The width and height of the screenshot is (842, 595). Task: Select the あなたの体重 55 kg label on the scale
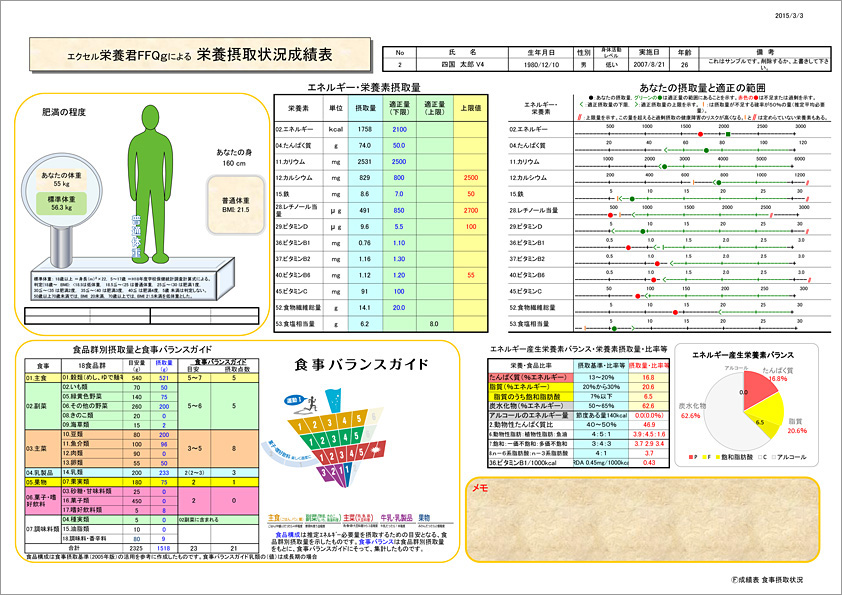point(62,179)
